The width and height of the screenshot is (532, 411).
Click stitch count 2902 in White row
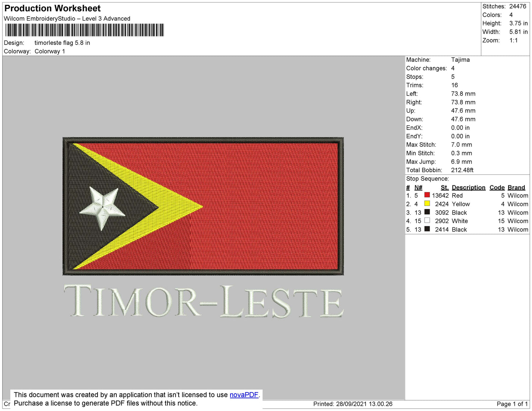442,221
